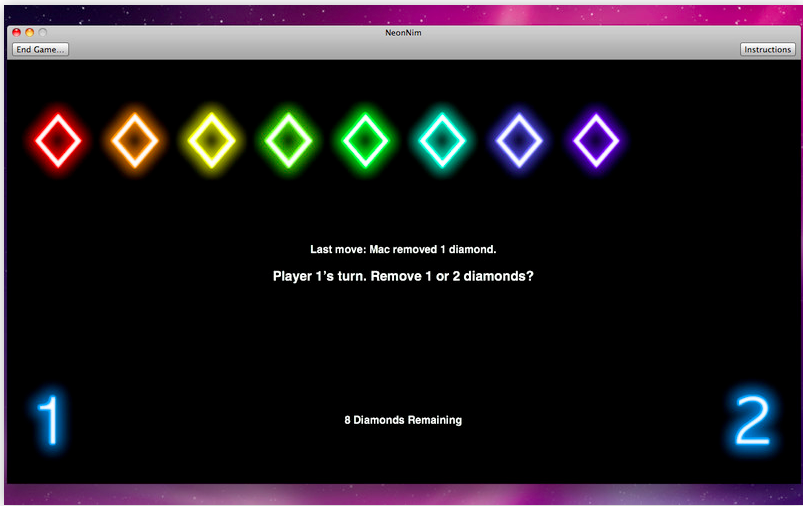The width and height of the screenshot is (803, 506).
Task: Click the red neon diamond
Action: (x=58, y=141)
